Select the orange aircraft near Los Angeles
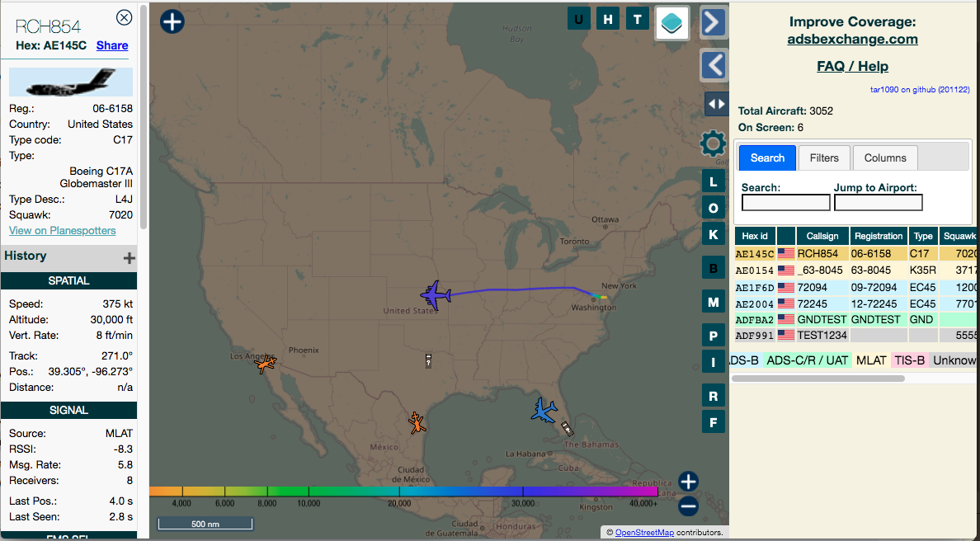The image size is (980, 541). [266, 364]
